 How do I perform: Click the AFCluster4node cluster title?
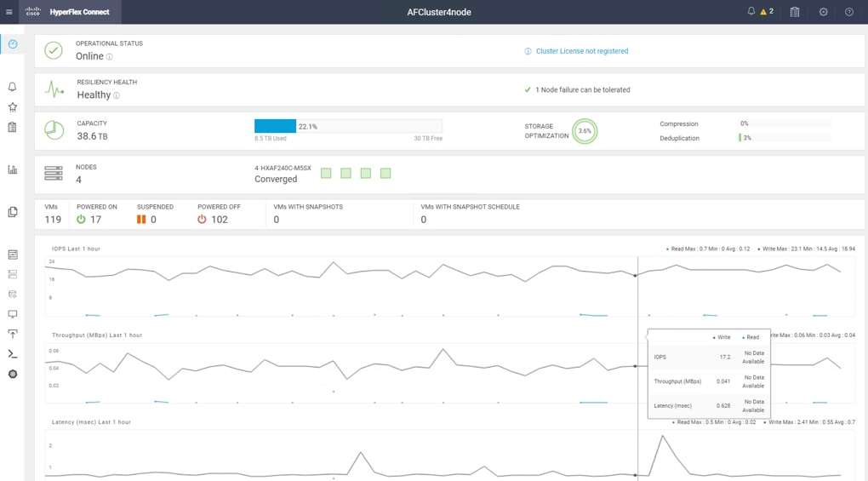click(439, 12)
